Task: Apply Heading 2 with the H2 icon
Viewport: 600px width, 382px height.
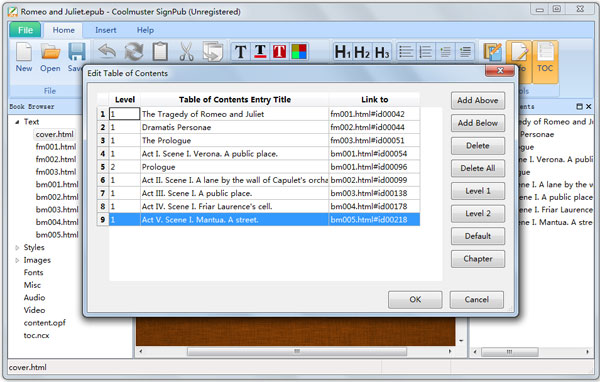Action: tap(362, 52)
